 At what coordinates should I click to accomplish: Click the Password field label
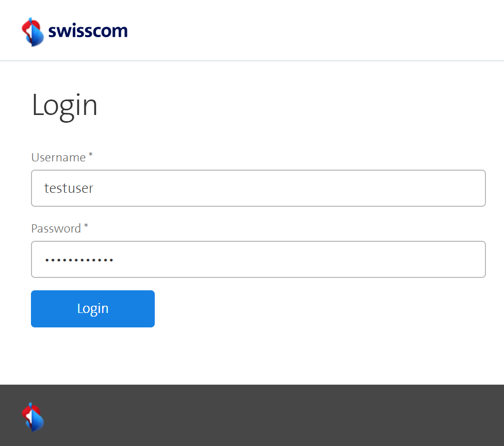(56, 228)
